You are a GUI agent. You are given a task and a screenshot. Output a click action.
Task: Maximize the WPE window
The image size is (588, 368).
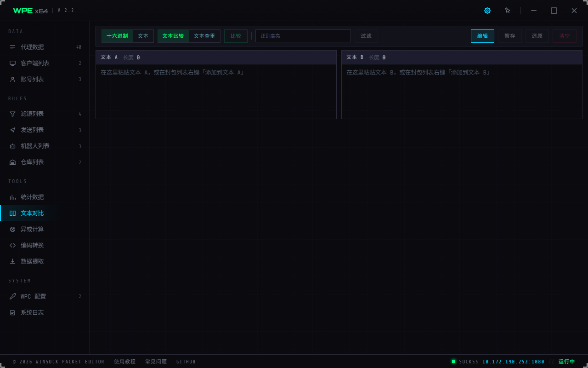click(554, 11)
